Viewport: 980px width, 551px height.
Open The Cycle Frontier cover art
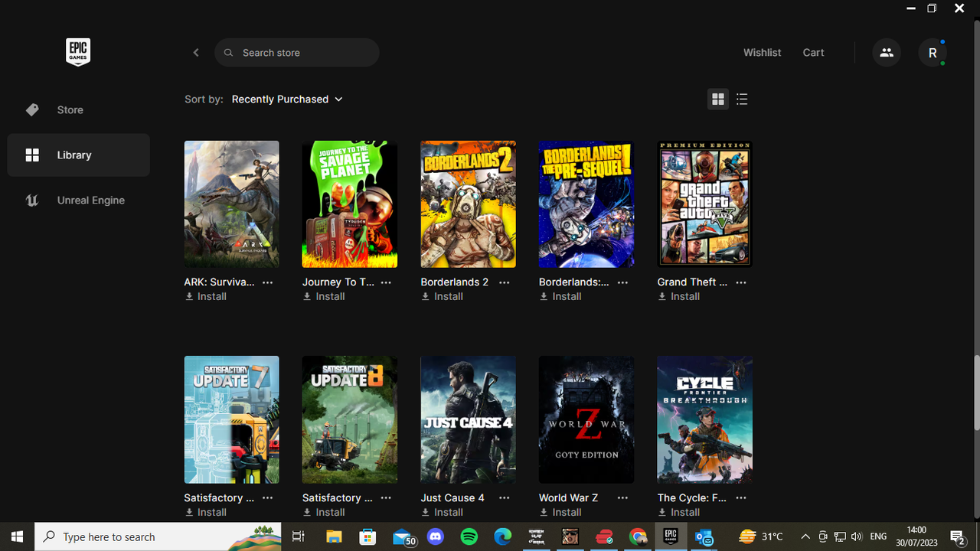704,419
